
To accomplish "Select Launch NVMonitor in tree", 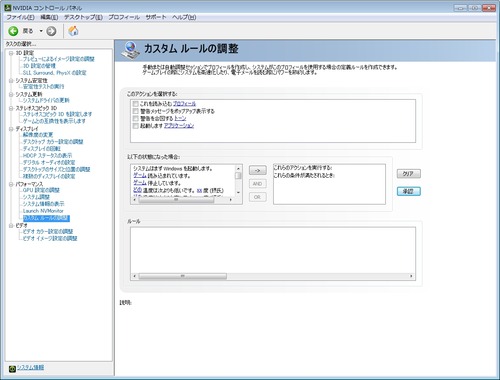I will click(43, 211).
